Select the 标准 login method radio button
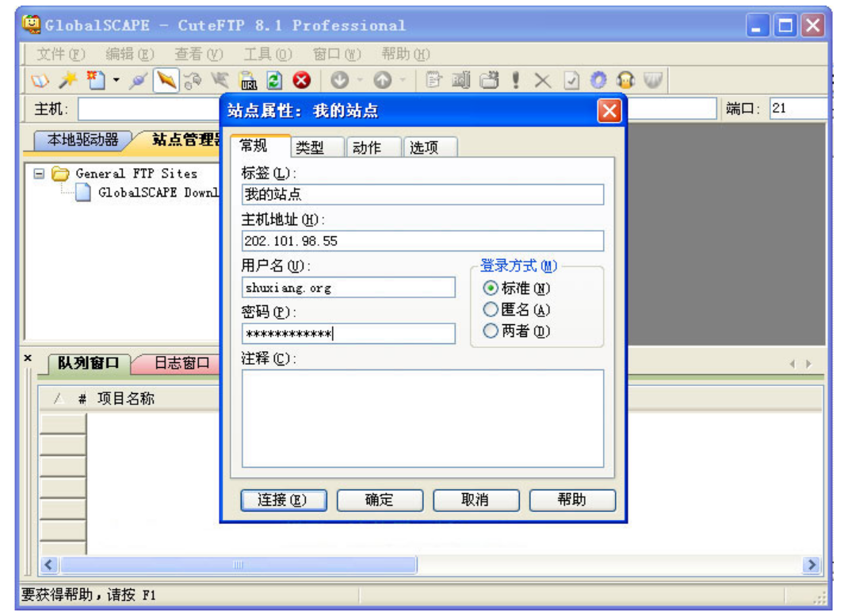Viewport: 848px width, 616px height. (x=491, y=289)
